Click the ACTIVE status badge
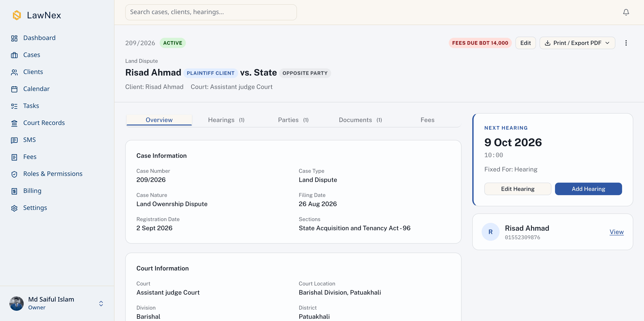 coord(172,43)
